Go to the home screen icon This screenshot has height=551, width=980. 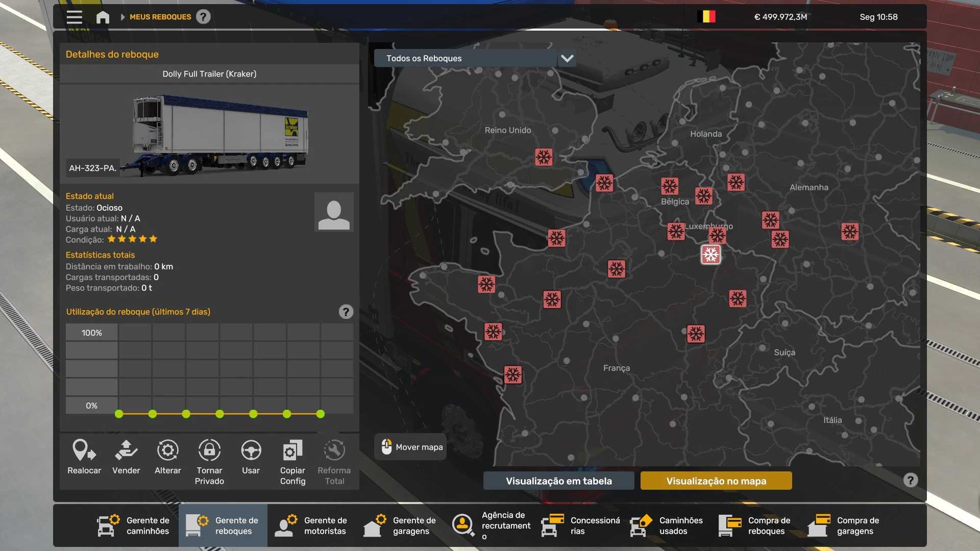[x=103, y=17]
